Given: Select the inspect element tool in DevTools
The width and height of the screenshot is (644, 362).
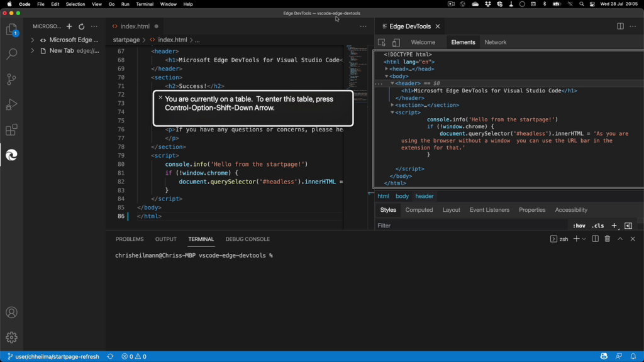Looking at the screenshot, I should click(382, 42).
